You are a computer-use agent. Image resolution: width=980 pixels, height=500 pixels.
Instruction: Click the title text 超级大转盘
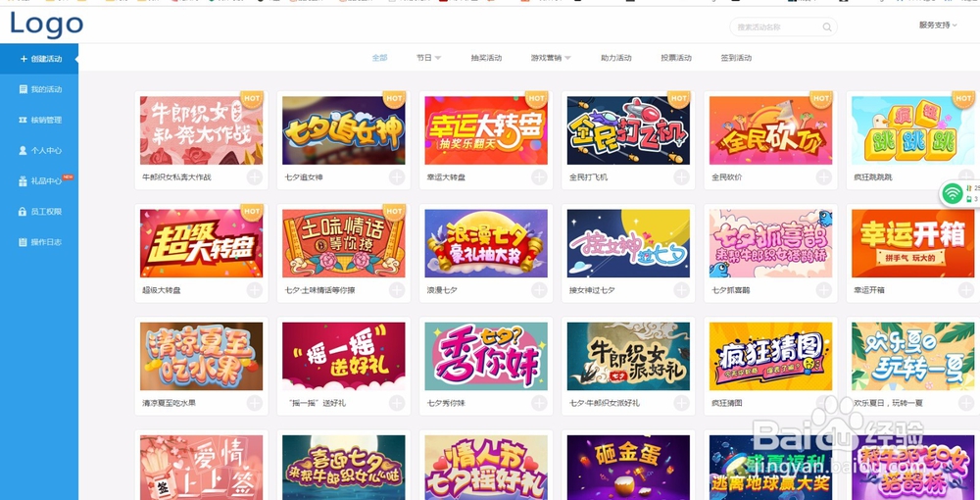[162, 290]
